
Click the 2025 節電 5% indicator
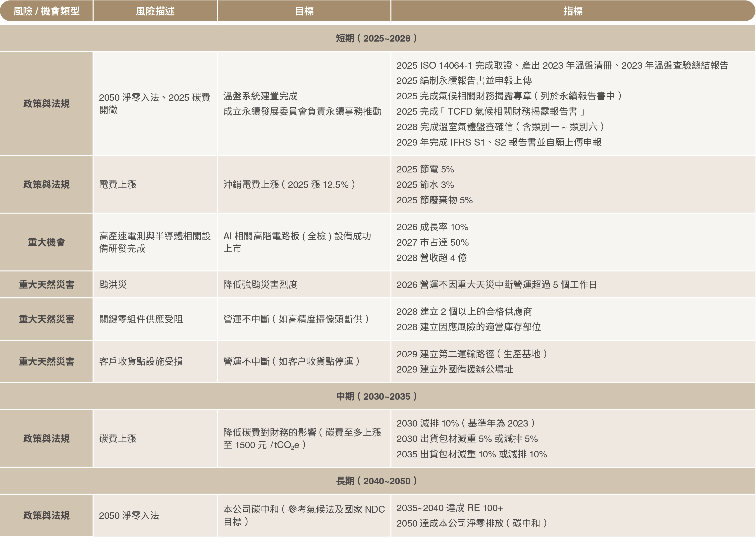point(425,169)
